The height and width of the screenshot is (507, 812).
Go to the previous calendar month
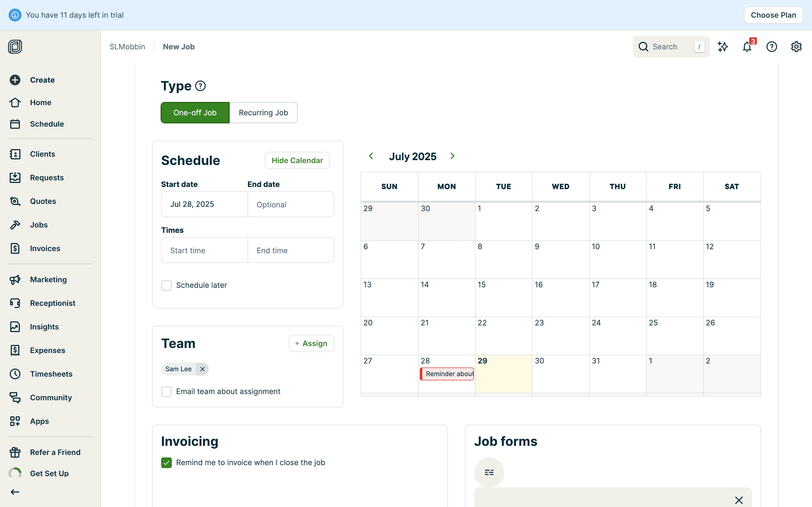tap(371, 156)
